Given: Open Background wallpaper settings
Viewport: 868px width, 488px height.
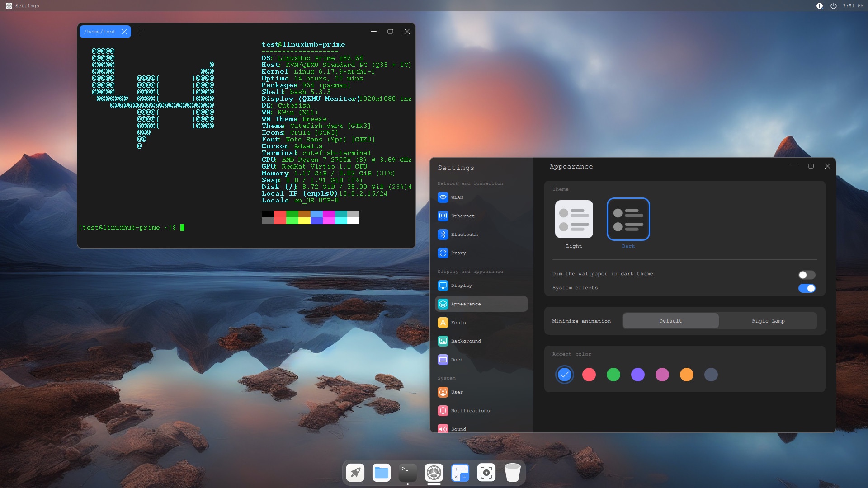Looking at the screenshot, I should (x=466, y=341).
